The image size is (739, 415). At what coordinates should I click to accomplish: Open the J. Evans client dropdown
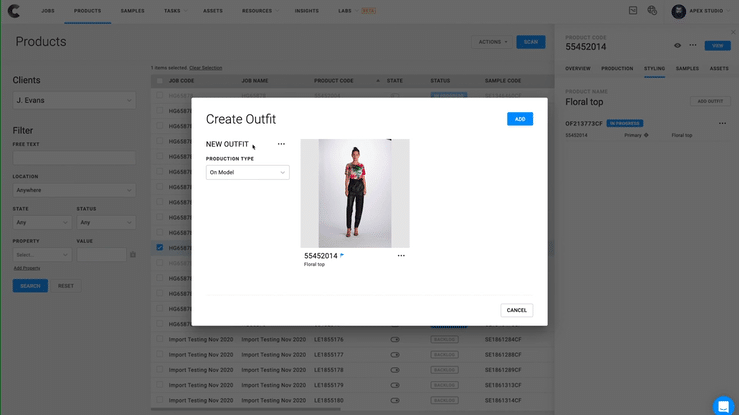(74, 101)
